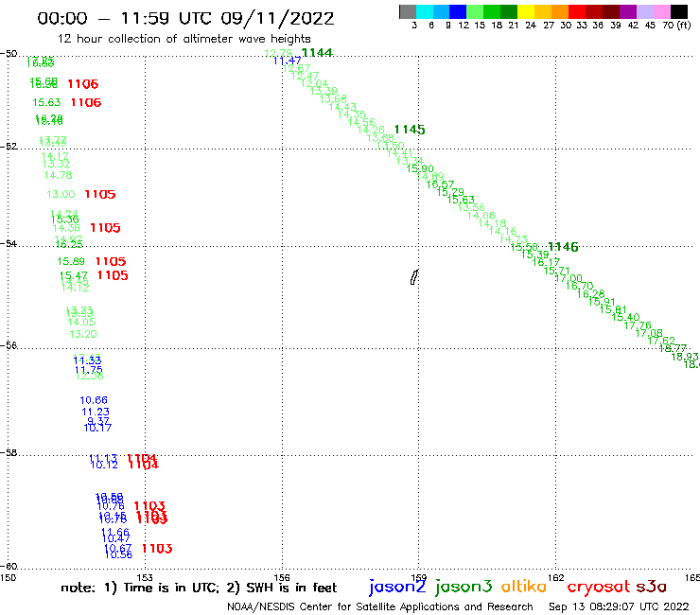Click the wave height value 13.00

tap(61, 194)
